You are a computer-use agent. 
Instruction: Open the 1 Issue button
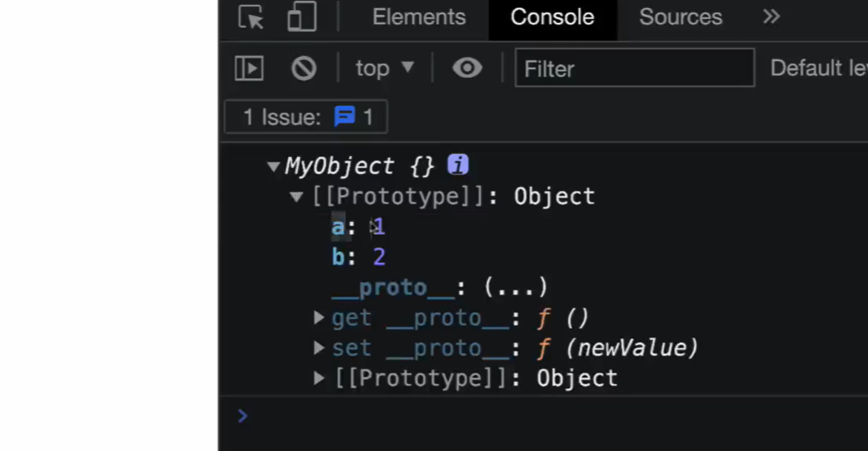coord(306,117)
